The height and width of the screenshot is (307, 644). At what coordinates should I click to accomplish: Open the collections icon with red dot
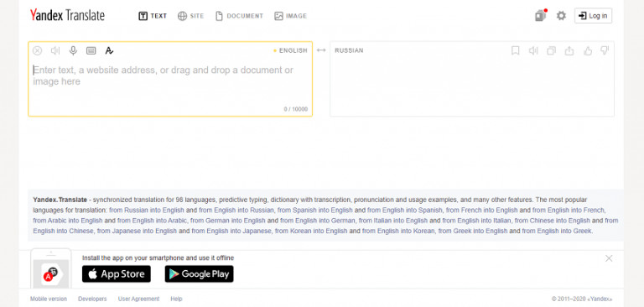pos(541,16)
